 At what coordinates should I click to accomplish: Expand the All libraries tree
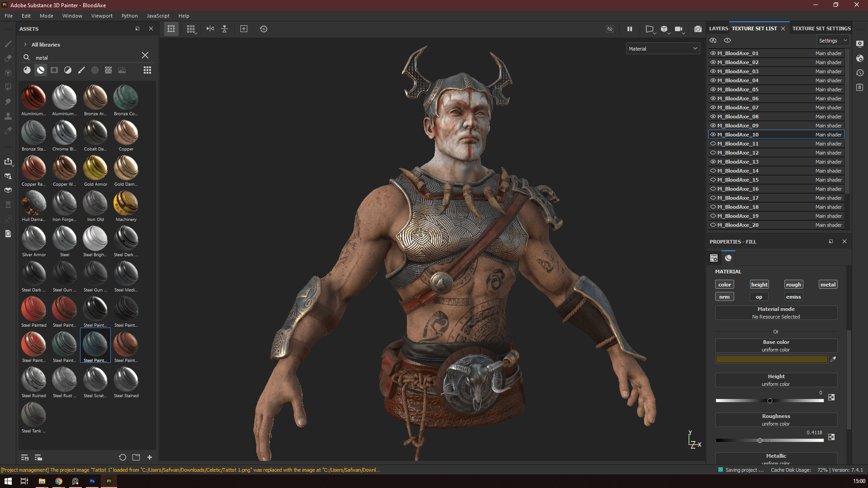click(x=25, y=44)
